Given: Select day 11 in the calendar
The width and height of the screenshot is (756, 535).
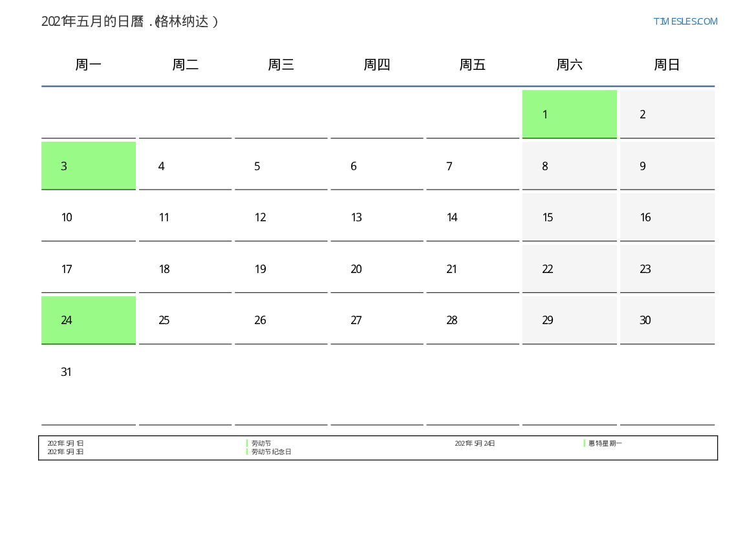Looking at the screenshot, I should pyautogui.click(x=185, y=217).
